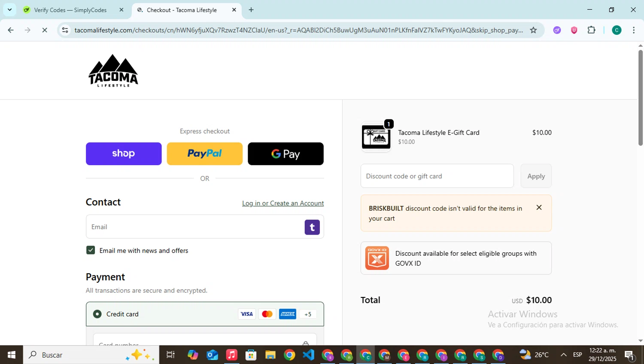Open the tab search dropdown

(9, 9)
